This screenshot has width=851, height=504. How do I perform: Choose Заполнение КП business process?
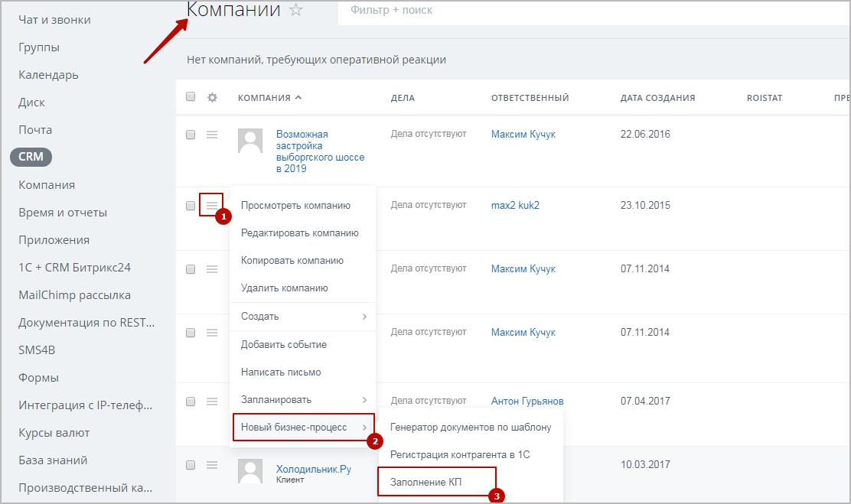click(x=426, y=482)
